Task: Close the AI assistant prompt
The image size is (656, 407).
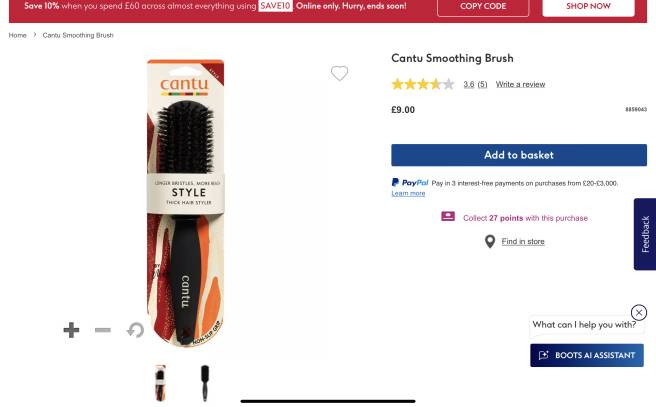Action: coord(639,313)
